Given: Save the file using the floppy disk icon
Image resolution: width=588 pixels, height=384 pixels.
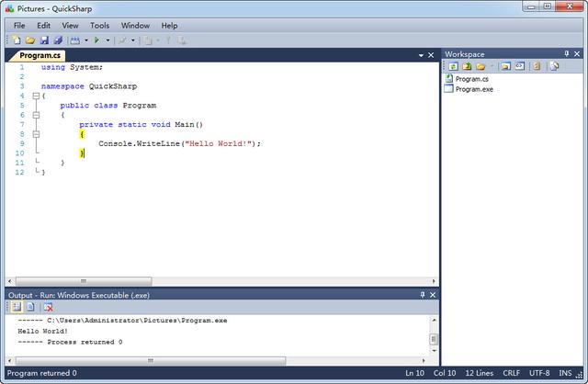Looking at the screenshot, I should click(x=44, y=40).
